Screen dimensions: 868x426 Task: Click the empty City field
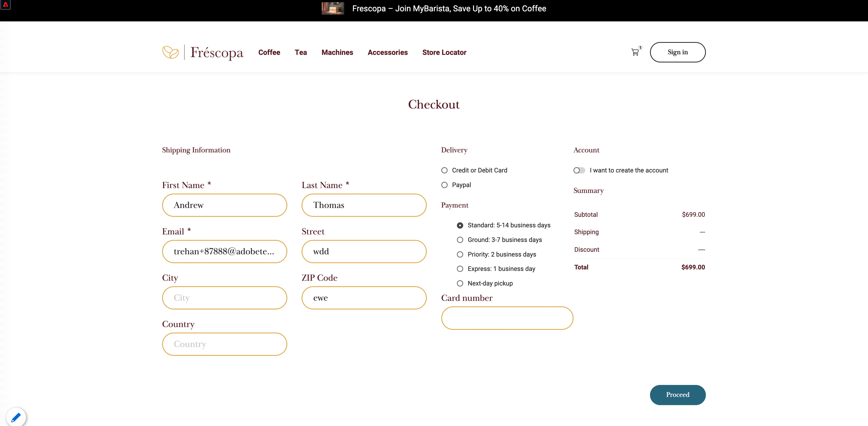pyautogui.click(x=224, y=298)
